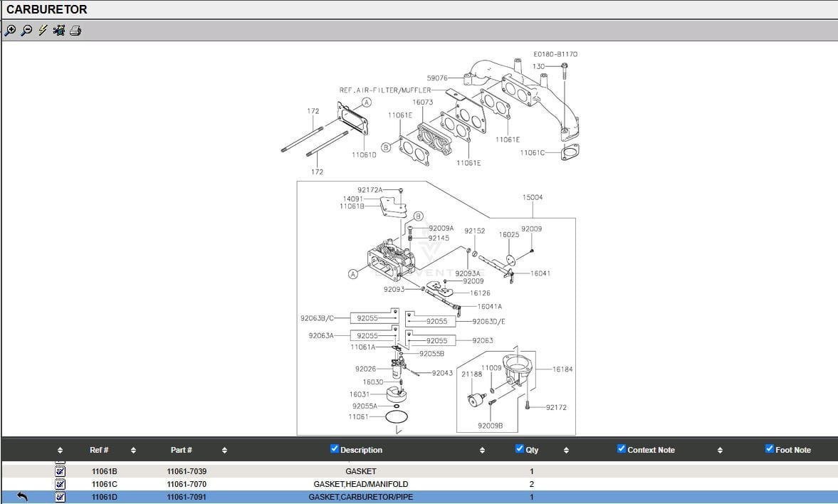Toggle the Foot Note column checkbox
The height and width of the screenshot is (504, 838).
click(x=769, y=449)
